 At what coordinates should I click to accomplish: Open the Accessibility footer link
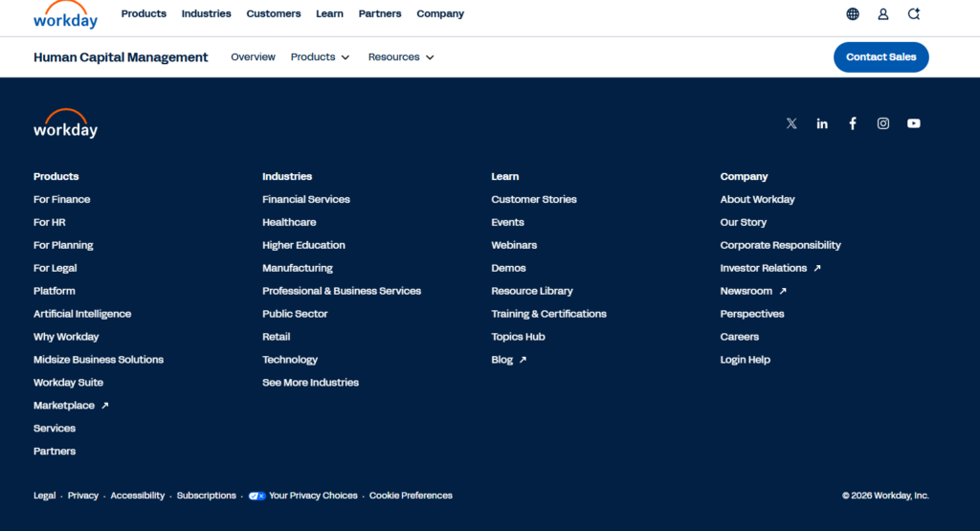[x=138, y=496]
